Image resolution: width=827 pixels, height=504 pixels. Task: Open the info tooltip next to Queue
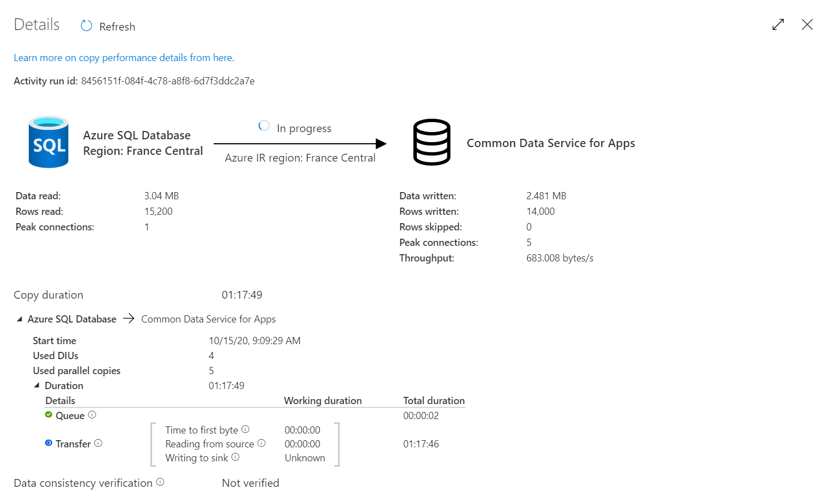[x=92, y=415]
